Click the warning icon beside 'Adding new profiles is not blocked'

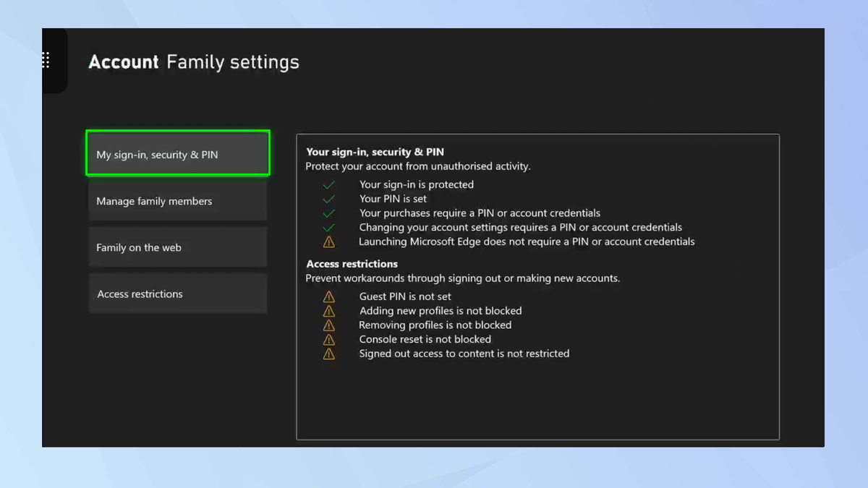coord(328,310)
